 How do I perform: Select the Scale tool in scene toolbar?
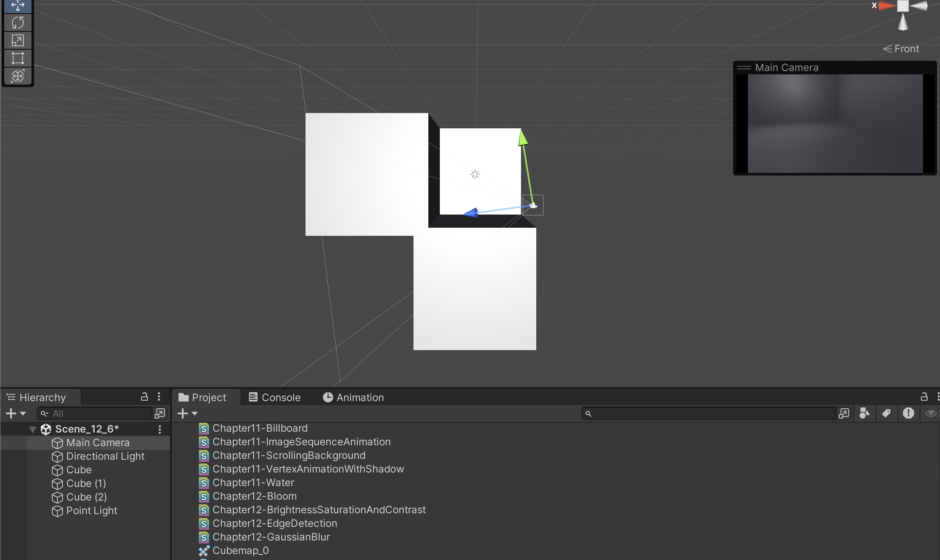tap(17, 40)
